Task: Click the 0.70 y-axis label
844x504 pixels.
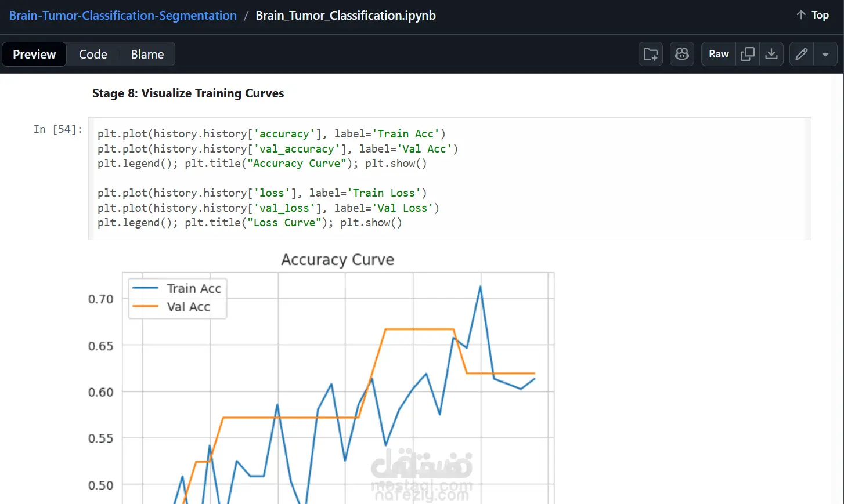Action: 101,299
